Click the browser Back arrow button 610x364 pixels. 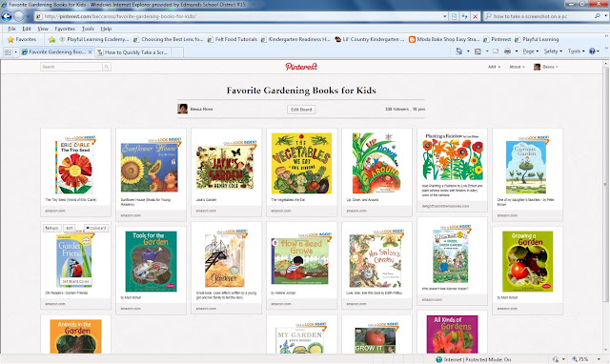pos(7,16)
